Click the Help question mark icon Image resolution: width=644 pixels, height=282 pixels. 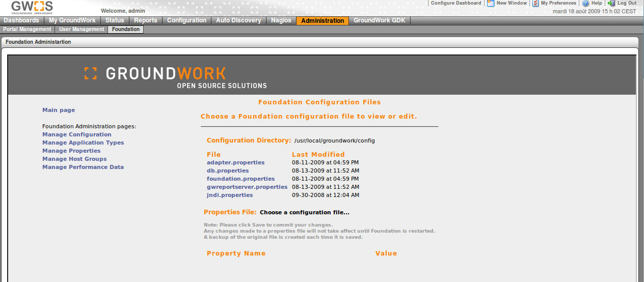[x=585, y=3]
